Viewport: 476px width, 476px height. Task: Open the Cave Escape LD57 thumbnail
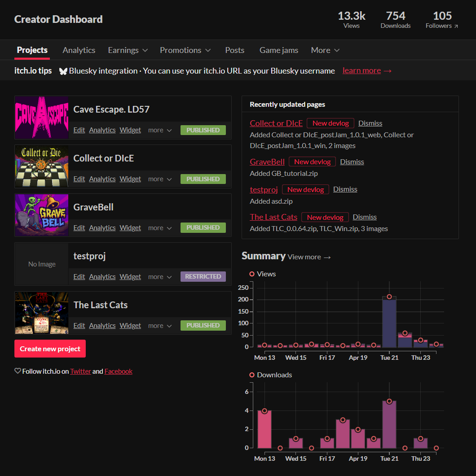[x=42, y=118]
